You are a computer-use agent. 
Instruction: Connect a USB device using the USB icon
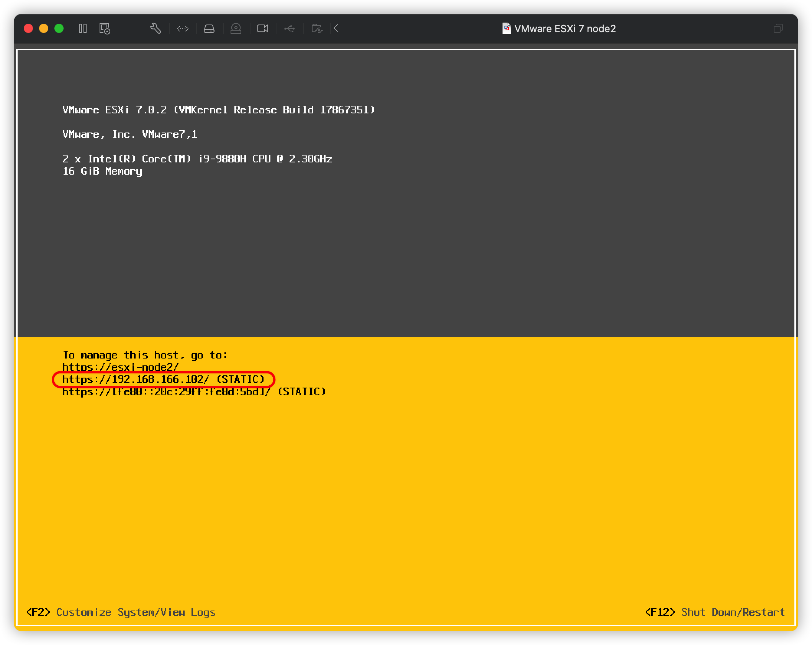(x=290, y=28)
